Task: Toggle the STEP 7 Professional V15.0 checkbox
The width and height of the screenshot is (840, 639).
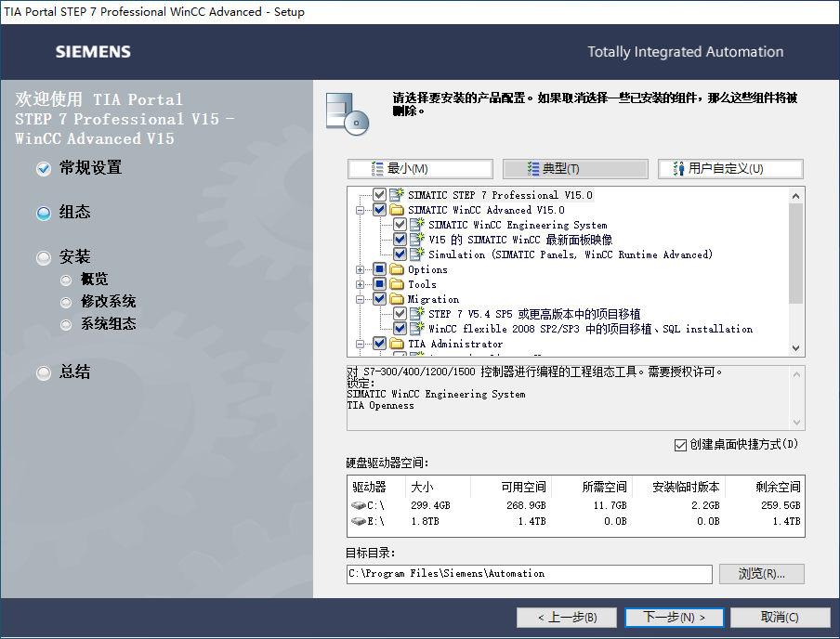Action: 379,194
